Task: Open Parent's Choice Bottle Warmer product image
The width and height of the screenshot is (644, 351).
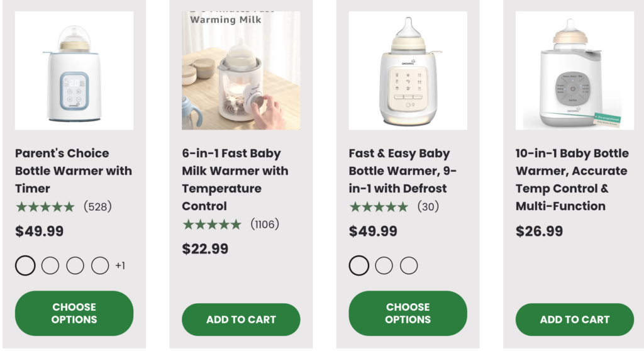Action: [74, 70]
